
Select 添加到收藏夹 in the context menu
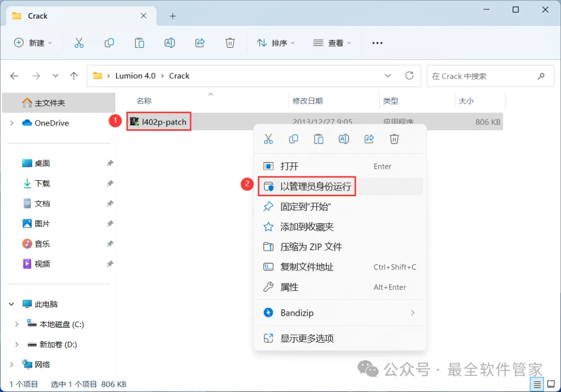[340, 227]
